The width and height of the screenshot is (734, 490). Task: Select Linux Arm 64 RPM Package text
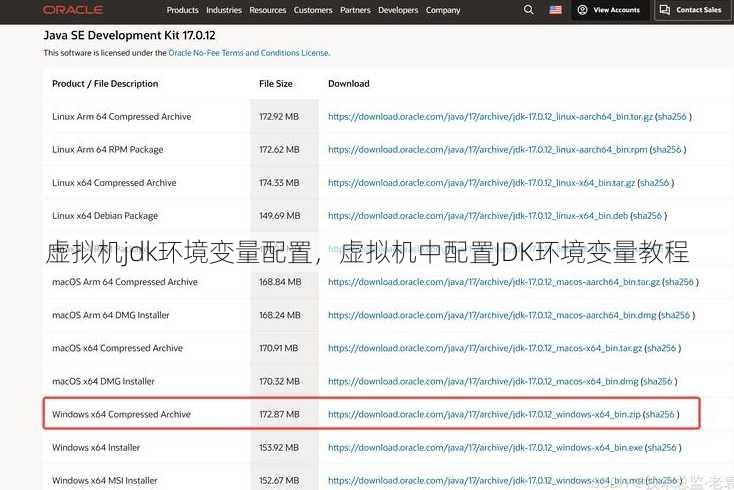coord(108,150)
